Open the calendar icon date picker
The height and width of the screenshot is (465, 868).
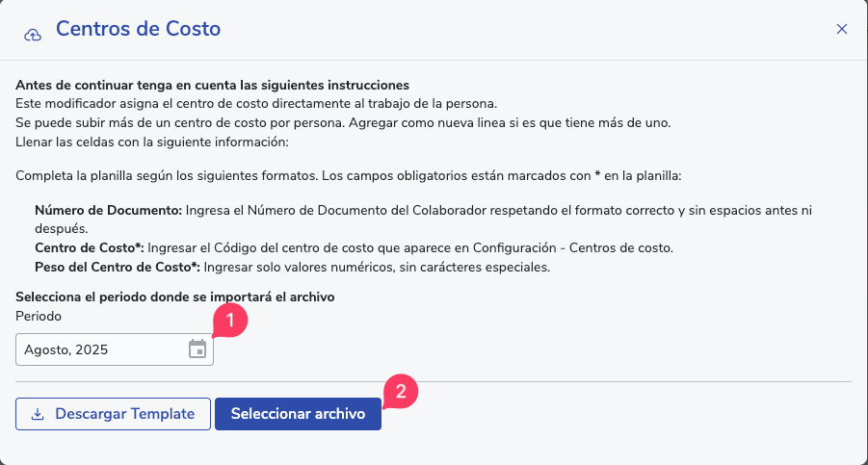coord(197,349)
